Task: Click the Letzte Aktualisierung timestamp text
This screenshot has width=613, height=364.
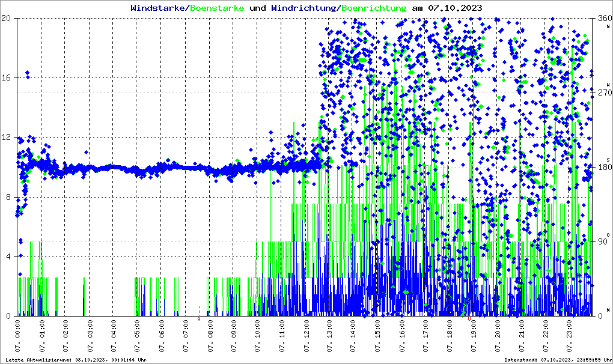Action: click(x=74, y=360)
